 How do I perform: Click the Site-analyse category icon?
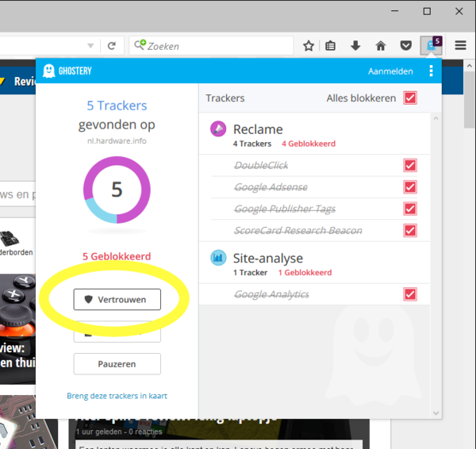(218, 258)
